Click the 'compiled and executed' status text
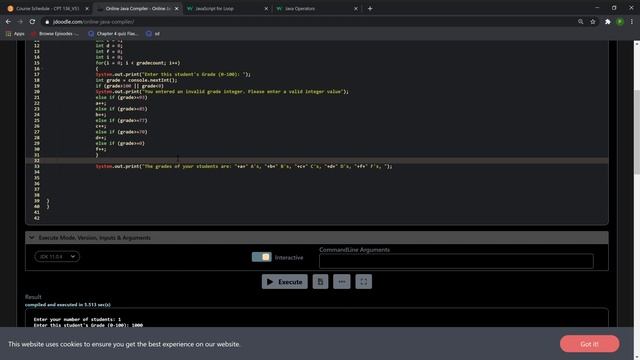 click(x=67, y=305)
